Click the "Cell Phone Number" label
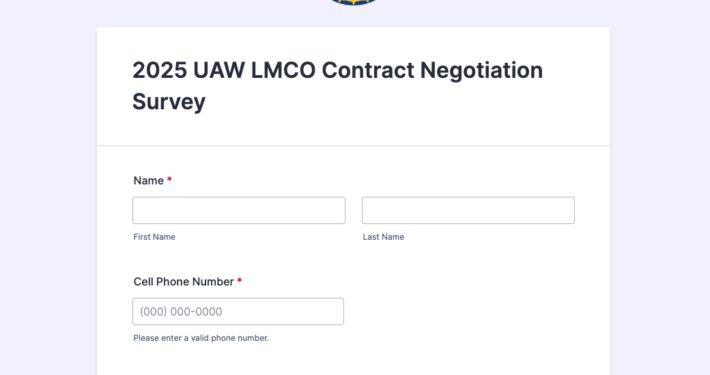Viewport: 710px width, 375px height. (183, 282)
